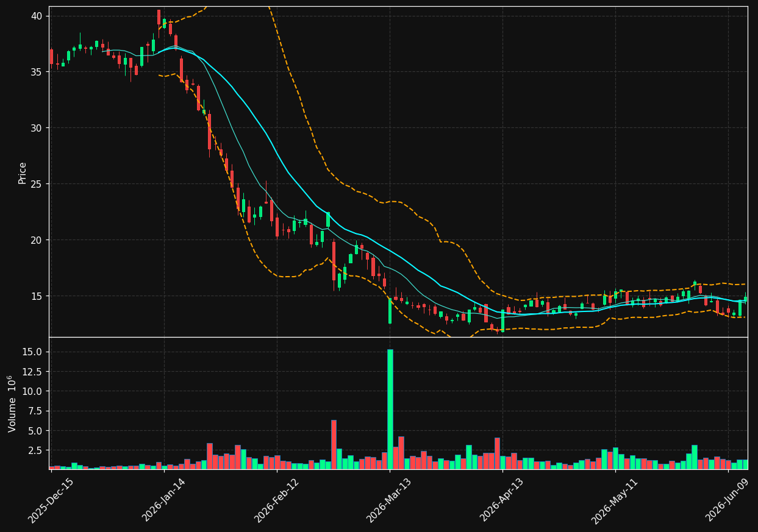Click the volume tick 10.0
Viewport: 758px width, 532px height.
coord(32,391)
